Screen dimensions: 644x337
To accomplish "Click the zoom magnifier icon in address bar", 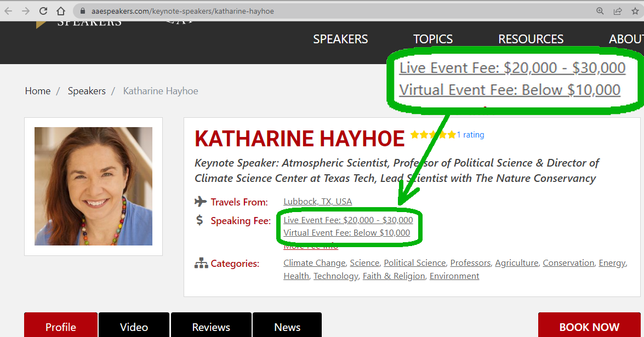I will pos(600,11).
